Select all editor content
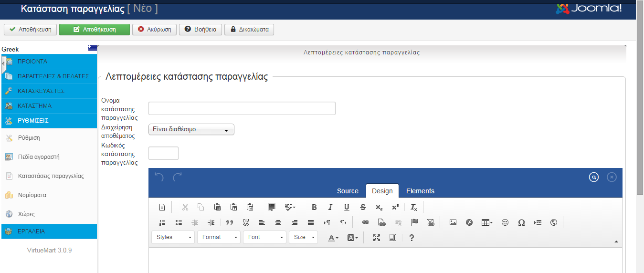The image size is (644, 273). (272, 207)
